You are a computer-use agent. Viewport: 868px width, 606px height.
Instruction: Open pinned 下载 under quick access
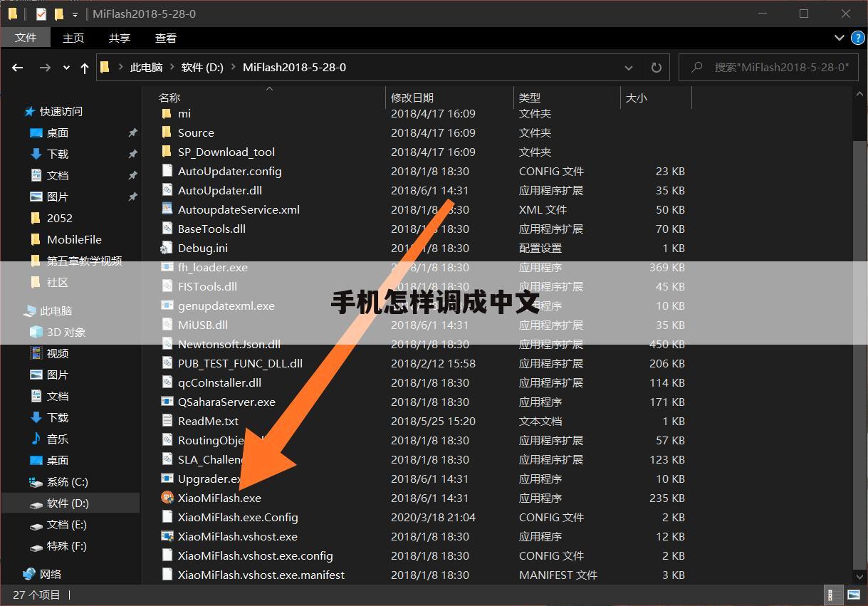pos(58,154)
